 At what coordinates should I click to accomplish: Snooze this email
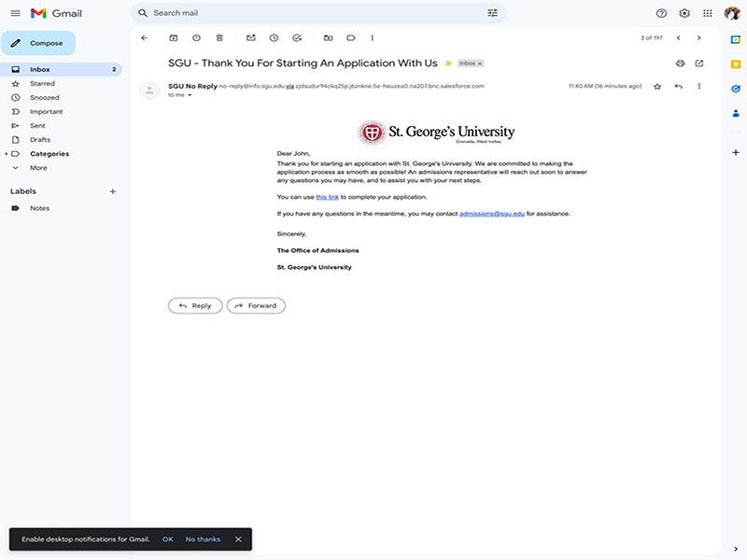tap(274, 37)
